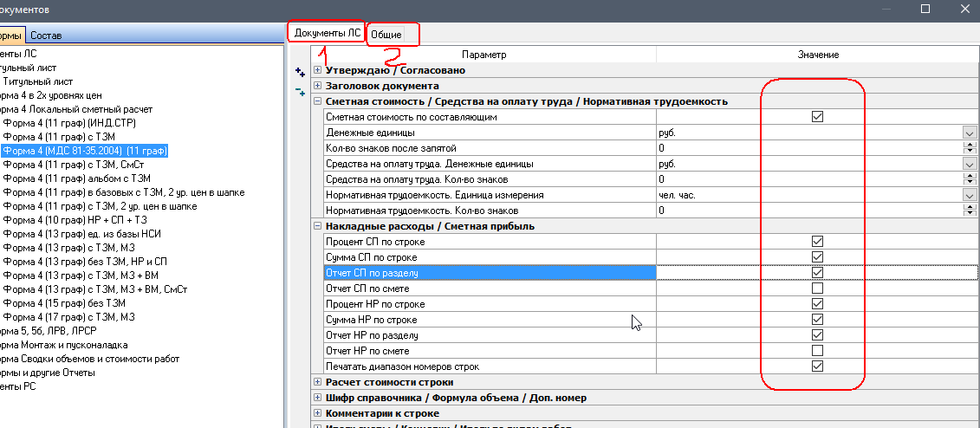Enable 'Отчет НР по смете' checkbox
980x428 pixels.
[817, 351]
